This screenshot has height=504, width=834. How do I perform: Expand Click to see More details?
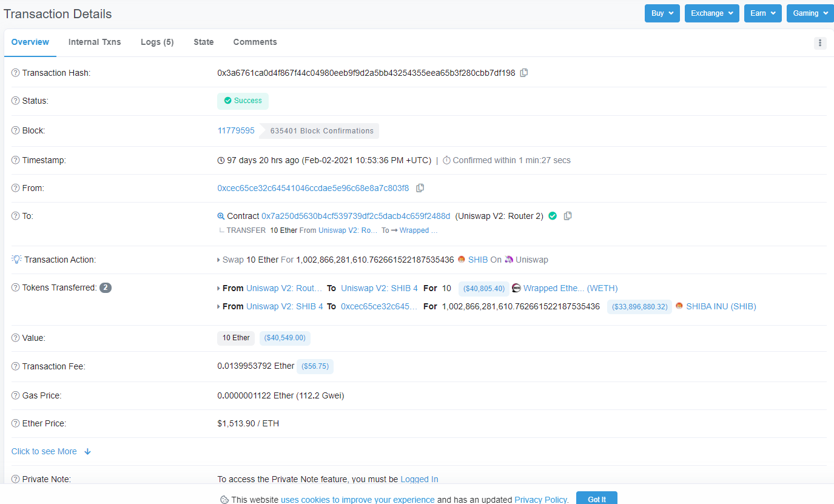51,451
